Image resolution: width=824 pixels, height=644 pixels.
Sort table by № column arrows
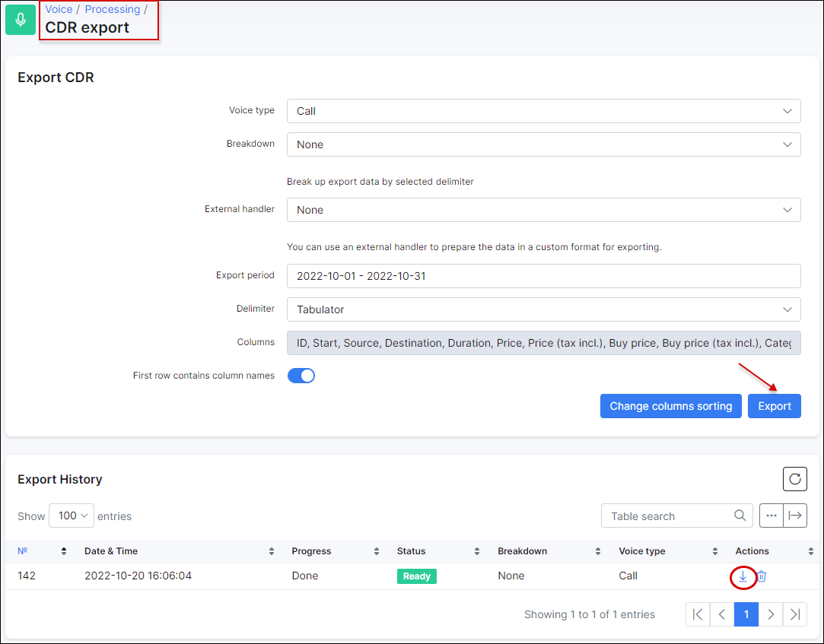[64, 551]
